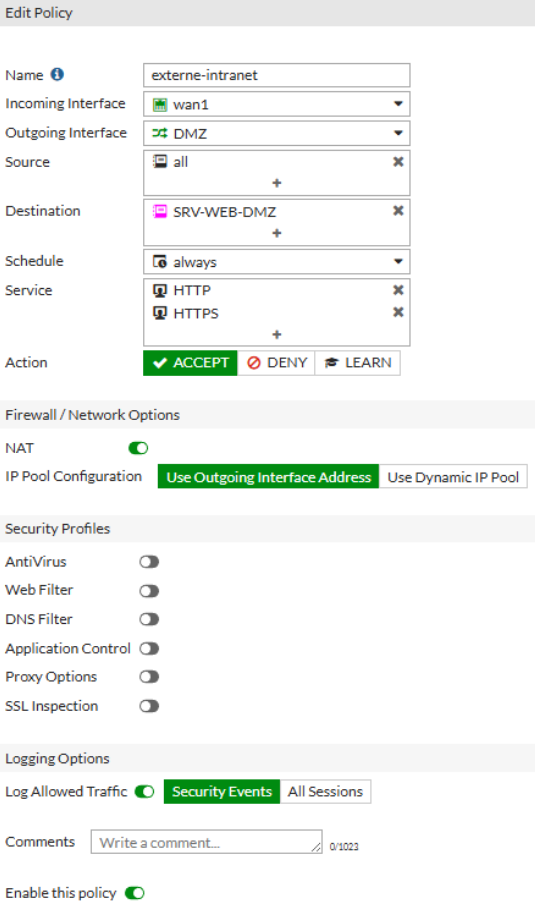Switch logging to All Sessions
Screen dimensions: 535x913
click(325, 791)
